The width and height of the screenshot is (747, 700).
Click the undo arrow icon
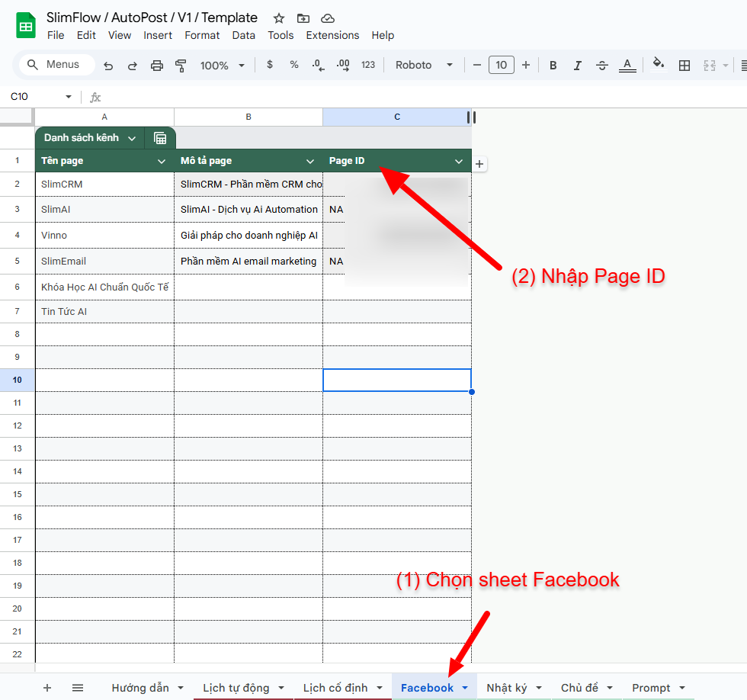point(108,66)
